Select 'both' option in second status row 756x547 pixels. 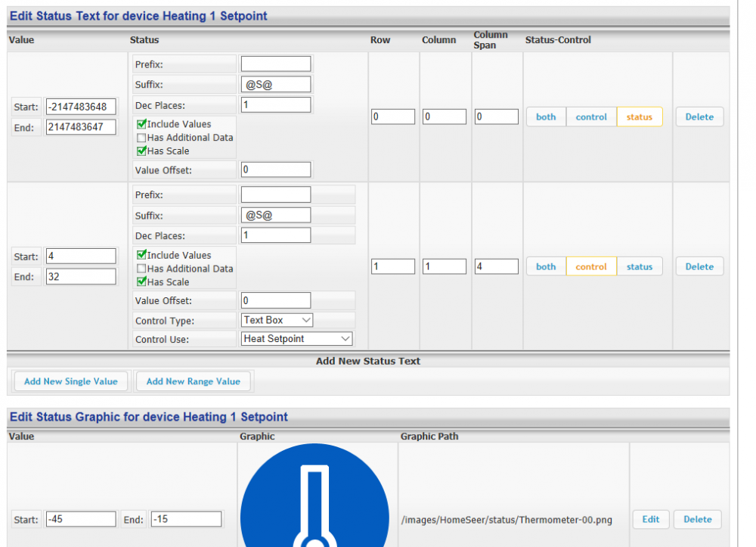pos(546,267)
